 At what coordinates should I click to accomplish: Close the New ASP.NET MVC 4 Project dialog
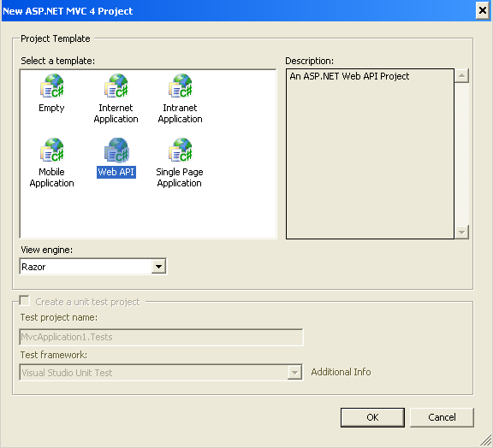pos(483,10)
